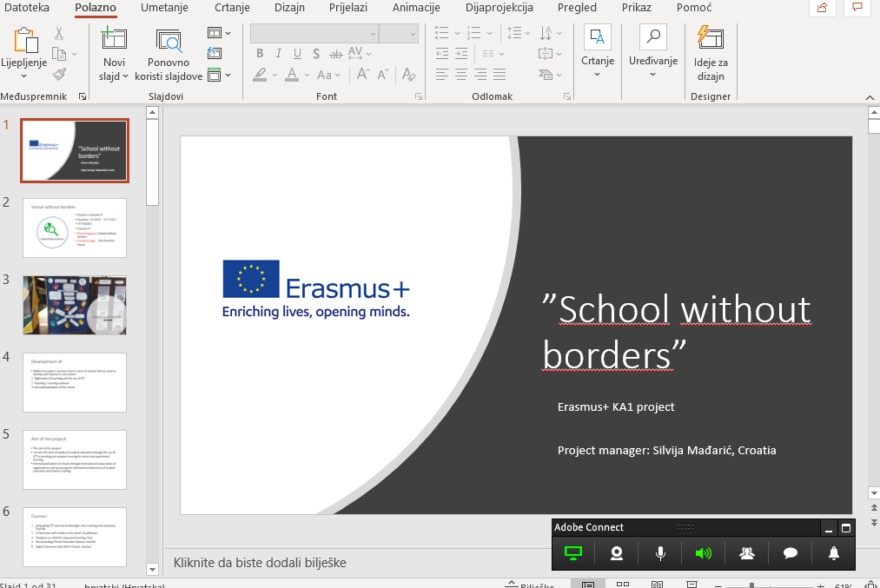Align text right in the paragraph group

tap(480, 74)
